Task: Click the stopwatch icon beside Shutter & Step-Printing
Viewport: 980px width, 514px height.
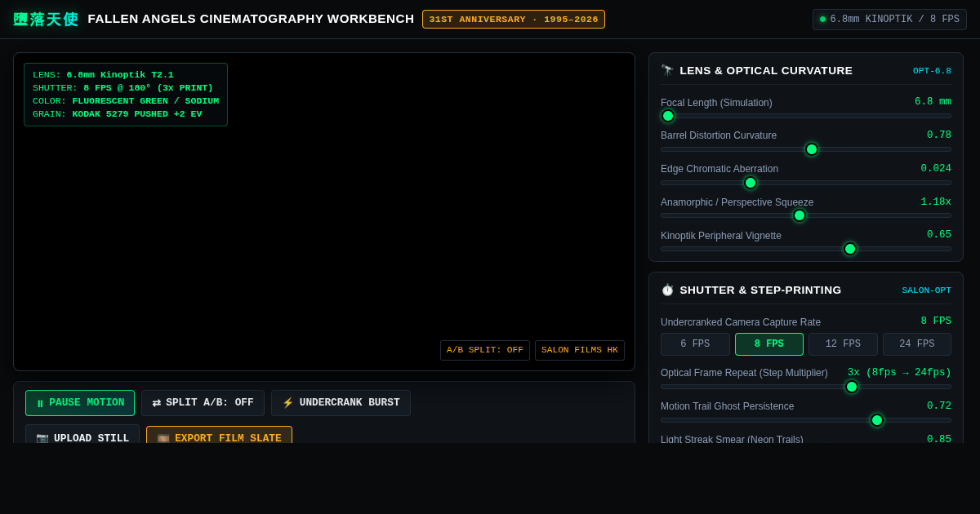Action: [x=667, y=290]
